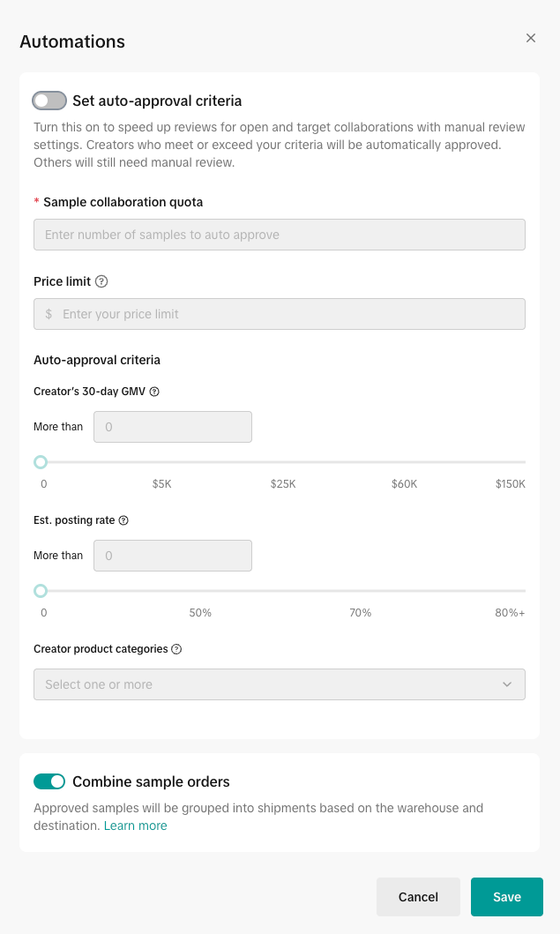This screenshot has height=934, width=560.
Task: Click the Sample collaboration quota input field
Action: pos(279,235)
